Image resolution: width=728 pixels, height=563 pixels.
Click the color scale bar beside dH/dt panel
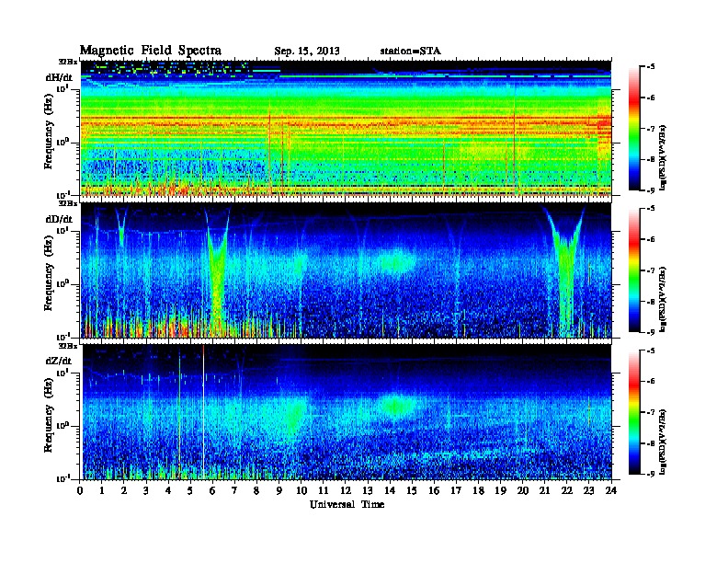click(x=634, y=129)
